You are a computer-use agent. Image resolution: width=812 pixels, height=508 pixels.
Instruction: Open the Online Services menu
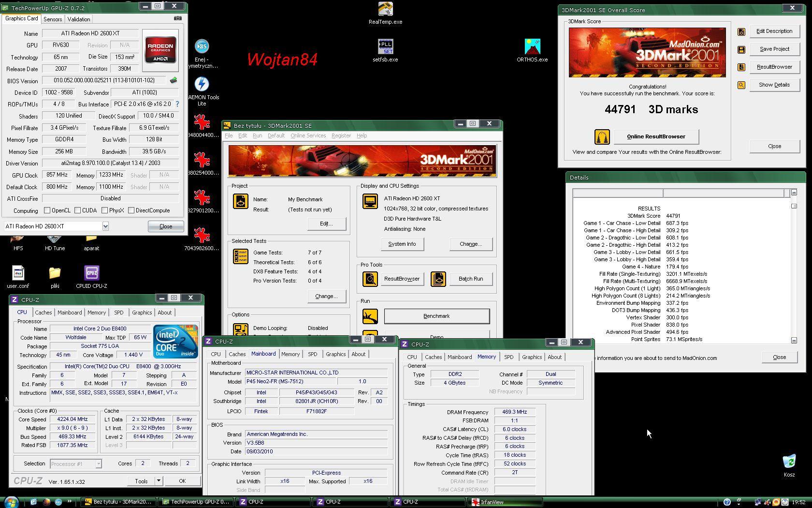[308, 136]
